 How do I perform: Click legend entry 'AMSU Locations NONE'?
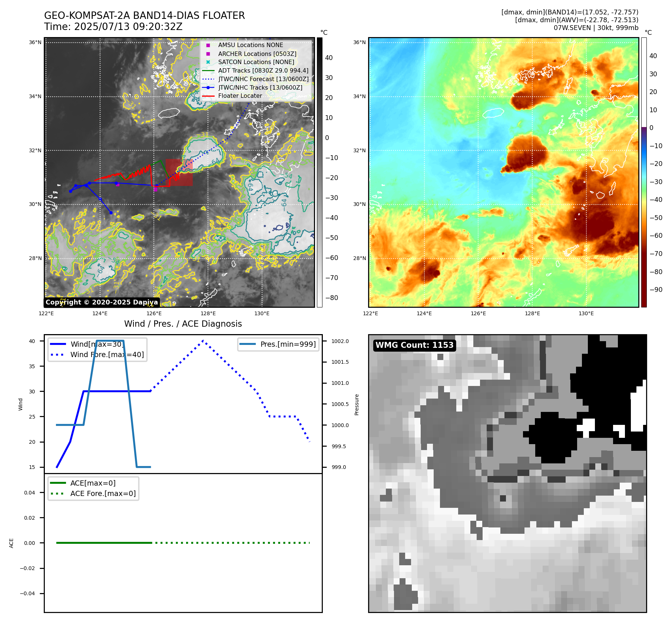(251, 45)
